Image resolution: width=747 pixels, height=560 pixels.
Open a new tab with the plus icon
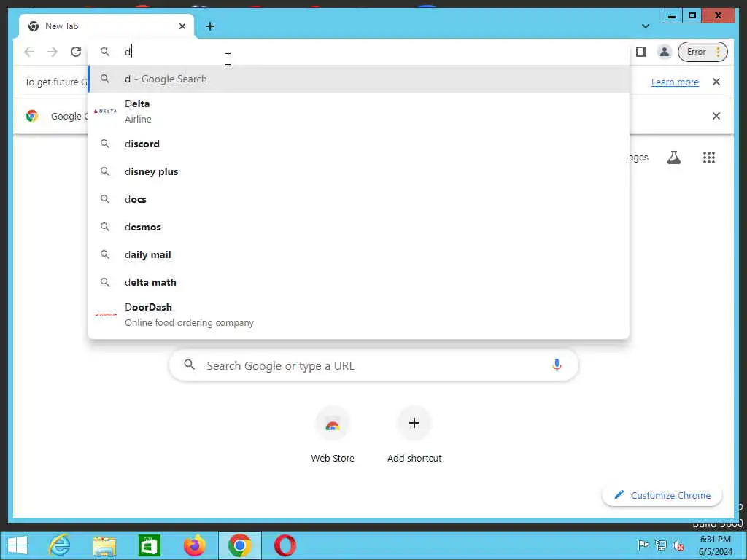click(x=210, y=26)
